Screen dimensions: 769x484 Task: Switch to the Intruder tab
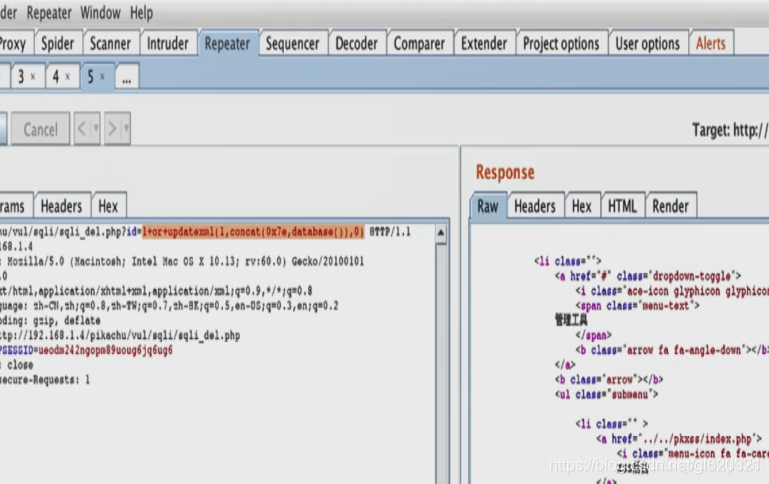coord(168,44)
